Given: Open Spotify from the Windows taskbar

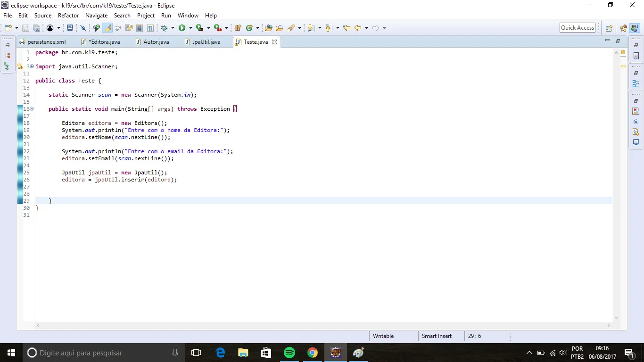Looking at the screenshot, I should [x=289, y=353].
